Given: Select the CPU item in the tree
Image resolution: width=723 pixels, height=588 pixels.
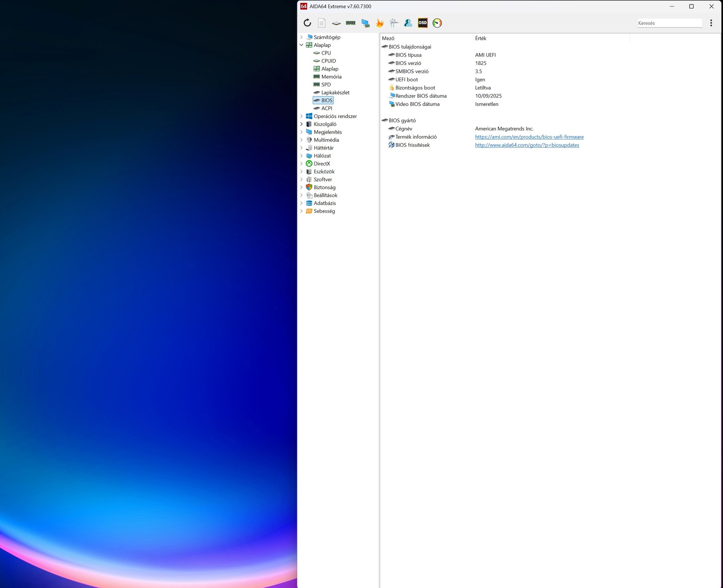Looking at the screenshot, I should (x=326, y=53).
